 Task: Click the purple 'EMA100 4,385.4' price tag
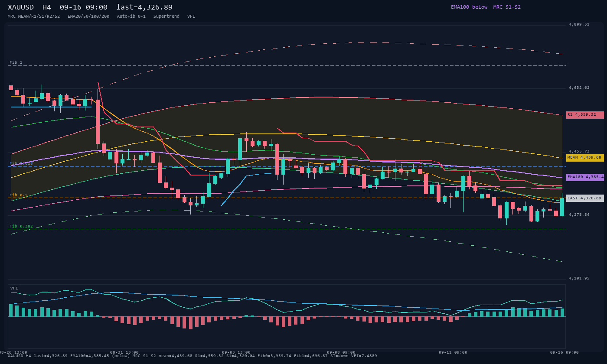[x=585, y=177]
